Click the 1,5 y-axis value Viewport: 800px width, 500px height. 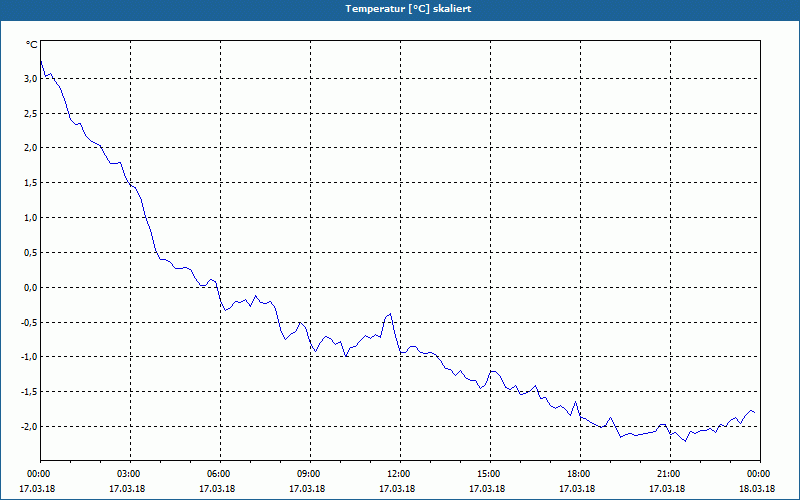(31, 183)
